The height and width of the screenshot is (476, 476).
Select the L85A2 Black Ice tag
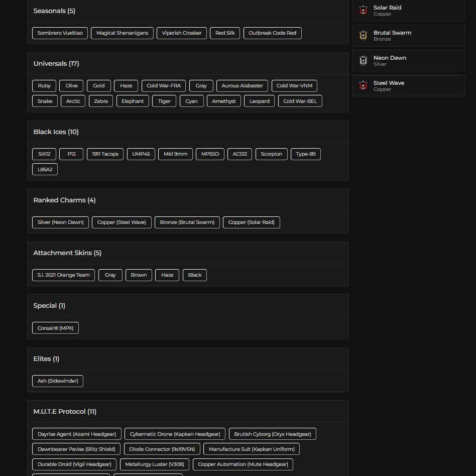(x=45, y=169)
